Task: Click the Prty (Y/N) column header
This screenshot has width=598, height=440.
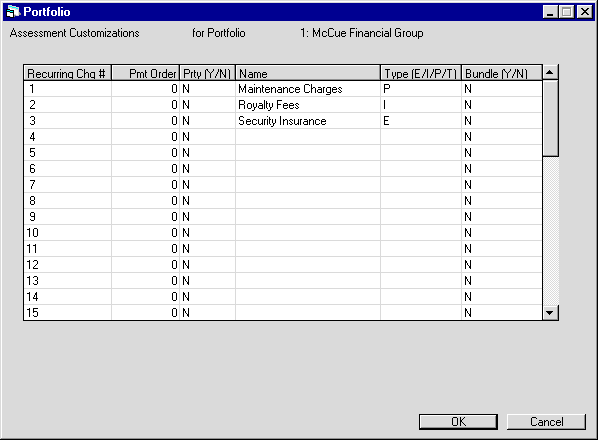Action: coord(207,73)
